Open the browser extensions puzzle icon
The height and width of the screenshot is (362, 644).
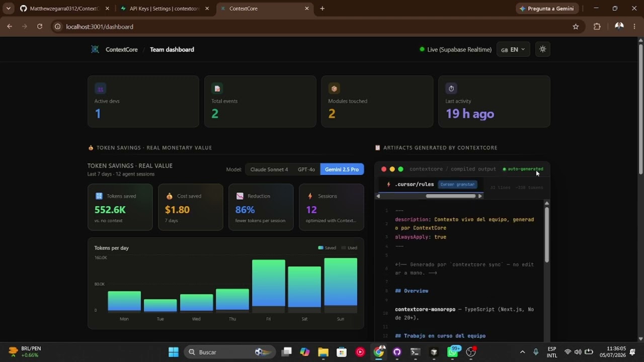coord(597,27)
